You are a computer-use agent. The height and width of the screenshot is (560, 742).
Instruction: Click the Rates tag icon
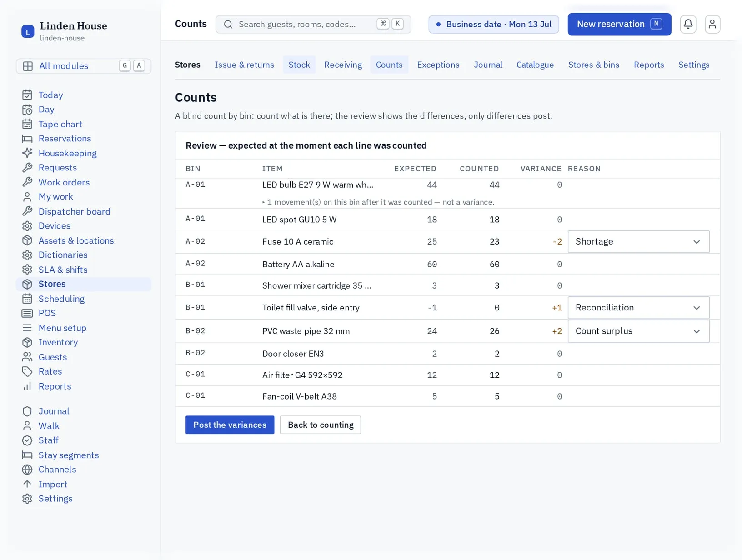point(27,371)
